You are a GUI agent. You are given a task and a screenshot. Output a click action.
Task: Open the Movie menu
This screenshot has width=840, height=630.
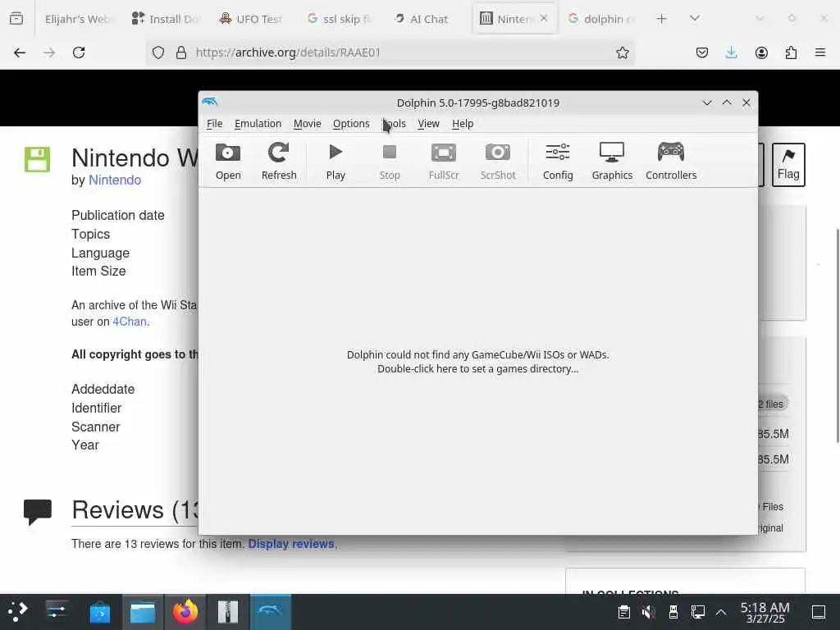pyautogui.click(x=307, y=124)
